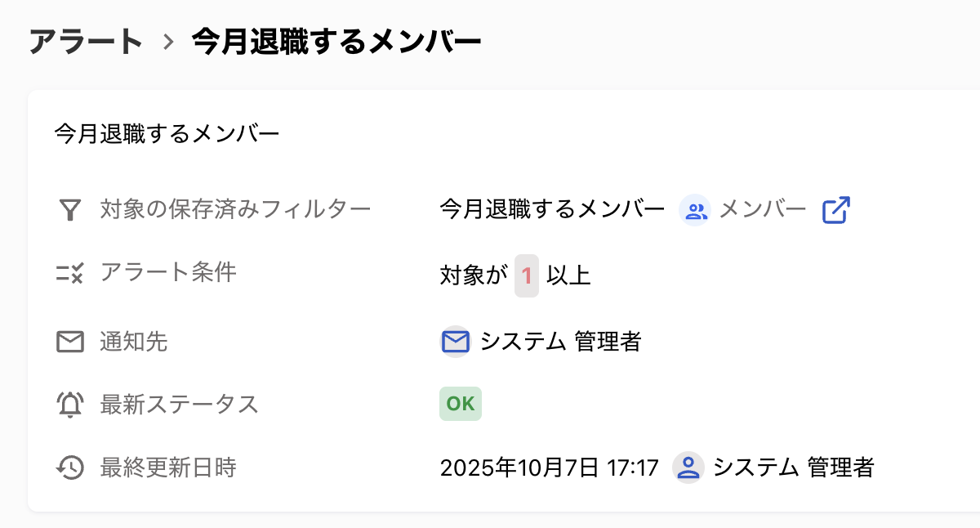Click the green OK status badge
980x528 pixels.
pyautogui.click(x=461, y=404)
